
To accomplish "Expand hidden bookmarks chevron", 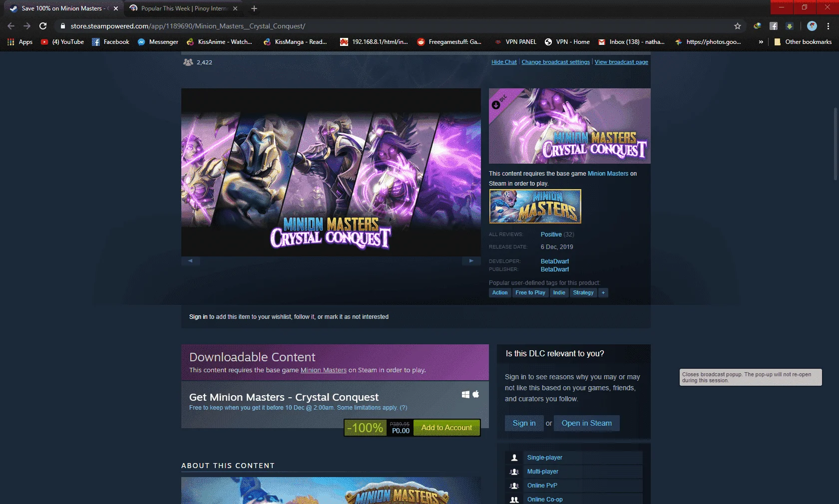I will coord(761,42).
